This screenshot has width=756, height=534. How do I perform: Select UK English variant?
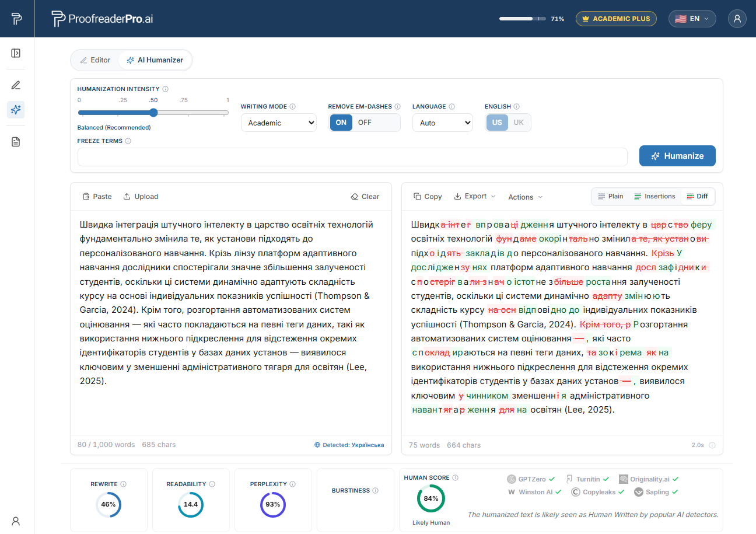coord(519,123)
